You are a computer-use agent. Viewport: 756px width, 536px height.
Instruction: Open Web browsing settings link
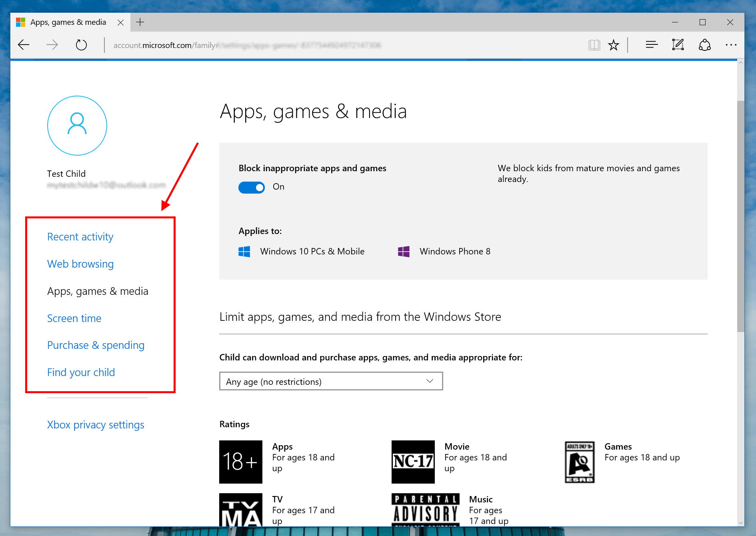point(80,264)
